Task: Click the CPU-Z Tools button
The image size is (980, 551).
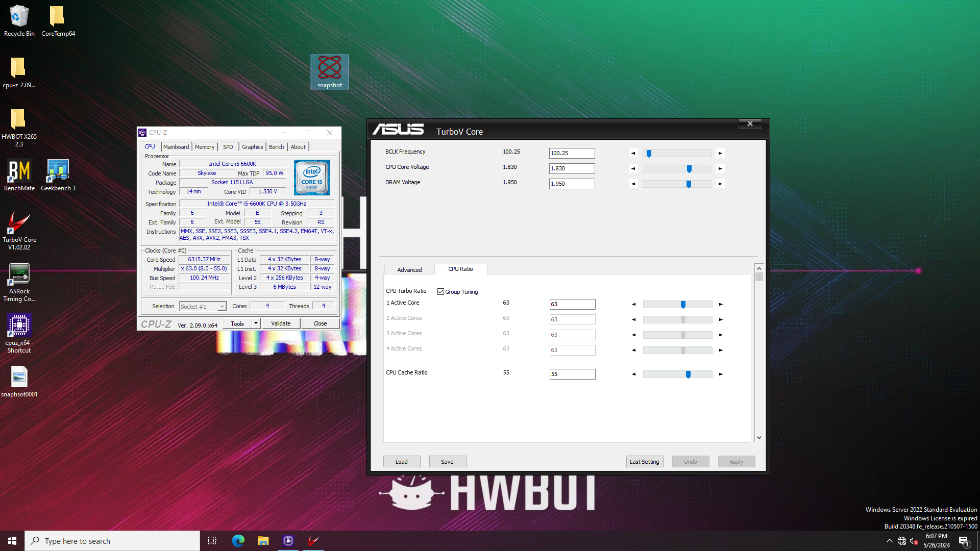Action: (x=237, y=323)
